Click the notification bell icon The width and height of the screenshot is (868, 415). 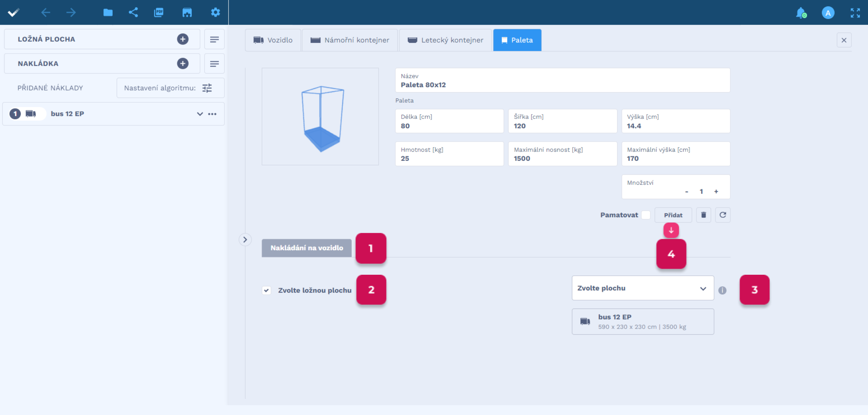tap(801, 13)
